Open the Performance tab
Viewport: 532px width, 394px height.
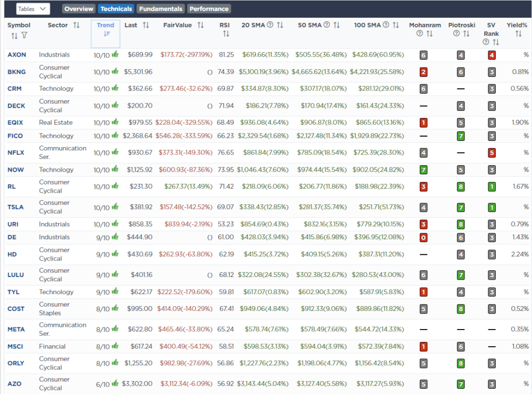pyautogui.click(x=208, y=9)
